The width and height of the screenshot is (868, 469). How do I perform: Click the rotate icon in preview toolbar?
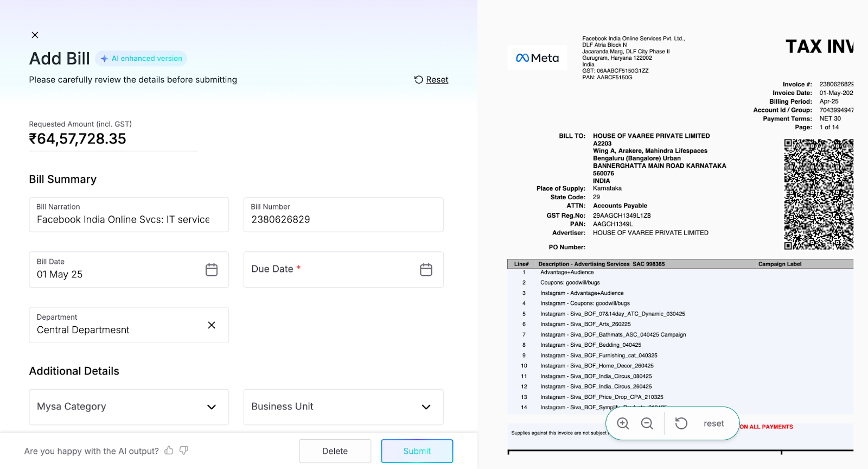pyautogui.click(x=681, y=423)
